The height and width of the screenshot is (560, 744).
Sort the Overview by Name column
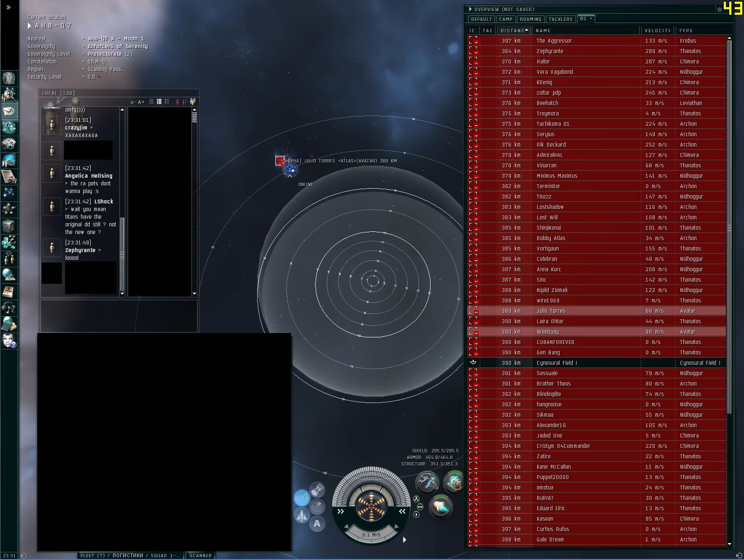(586, 31)
